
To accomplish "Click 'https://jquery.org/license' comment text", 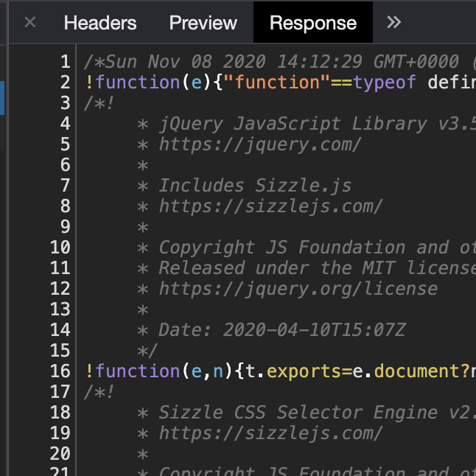I will pyautogui.click(x=298, y=288).
